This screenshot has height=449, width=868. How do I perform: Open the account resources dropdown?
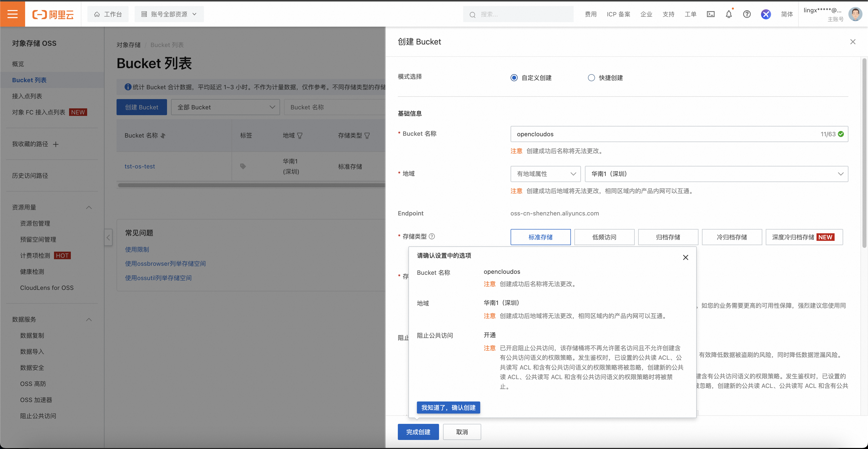pyautogui.click(x=169, y=14)
